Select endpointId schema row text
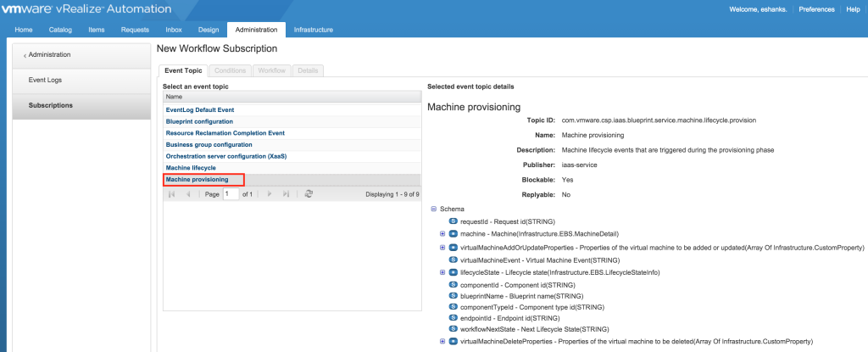Viewport: 868px width, 352px height. point(509,318)
